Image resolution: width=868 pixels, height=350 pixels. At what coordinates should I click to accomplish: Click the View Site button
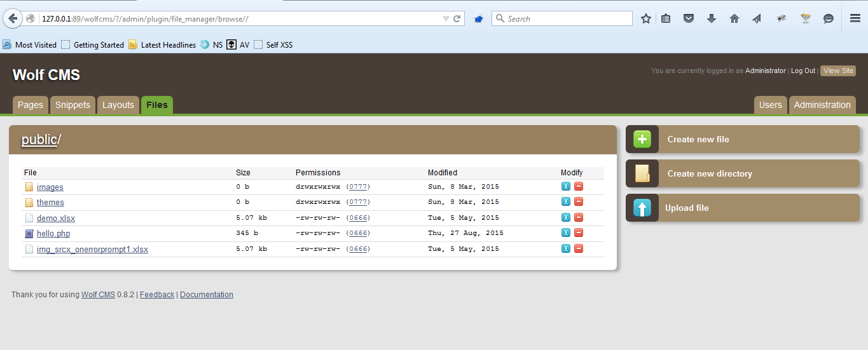tap(838, 71)
